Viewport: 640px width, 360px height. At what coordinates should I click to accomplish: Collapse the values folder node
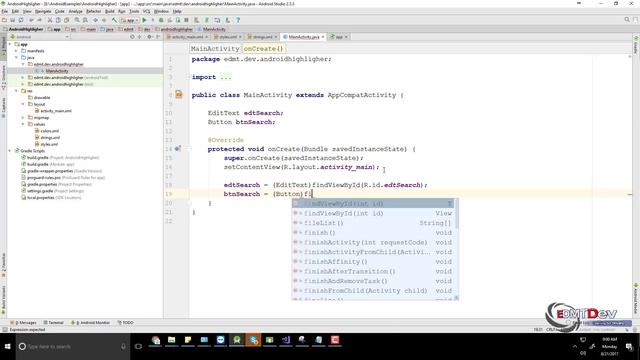coord(23,124)
